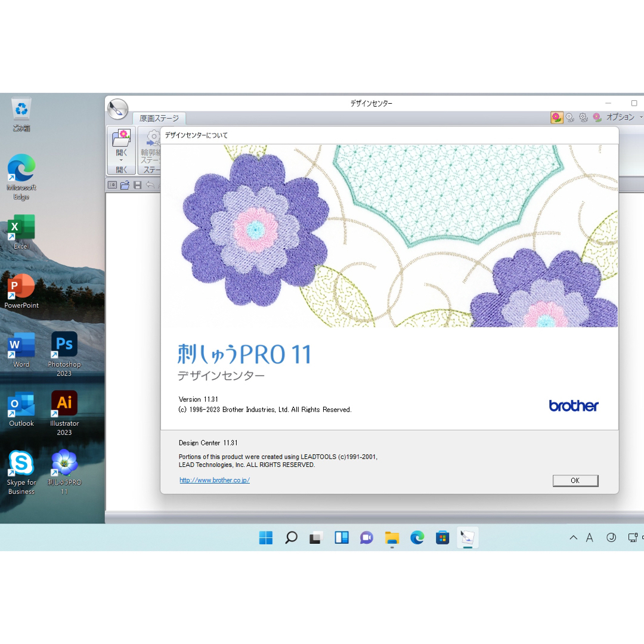The height and width of the screenshot is (644, 644).
Task: Expand the 開く dropdown arrow
Action: (121, 160)
